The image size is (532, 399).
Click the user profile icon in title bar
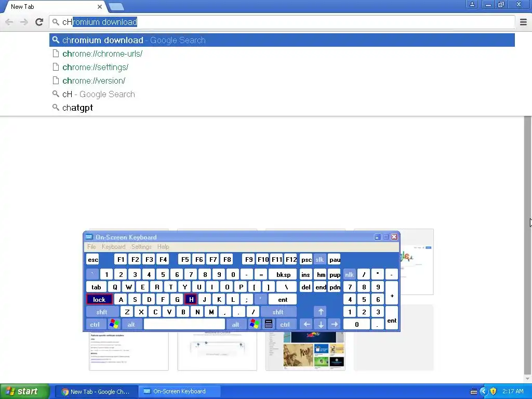472,4
